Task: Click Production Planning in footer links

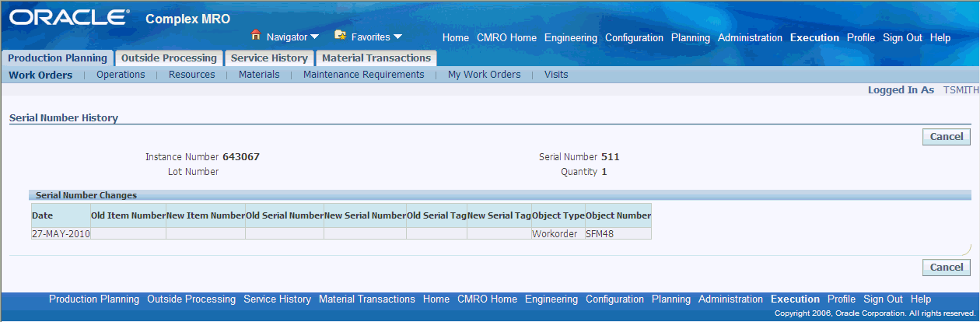Action: point(94,299)
